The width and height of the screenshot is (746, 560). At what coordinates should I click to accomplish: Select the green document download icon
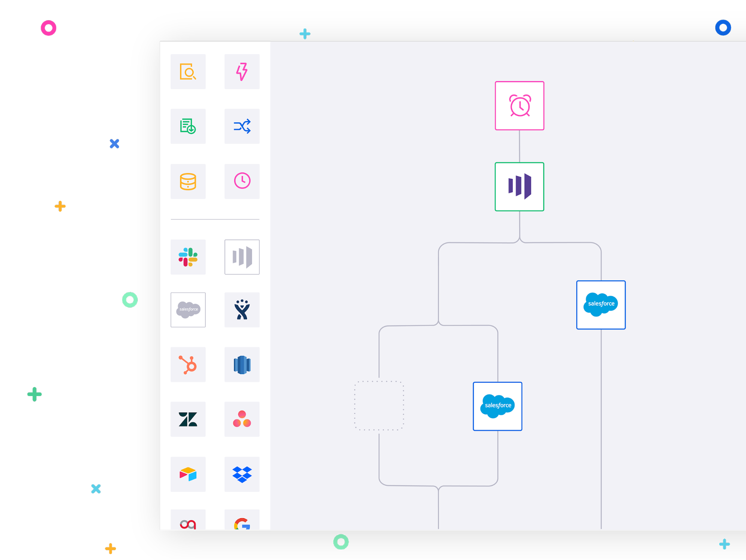[x=188, y=126]
